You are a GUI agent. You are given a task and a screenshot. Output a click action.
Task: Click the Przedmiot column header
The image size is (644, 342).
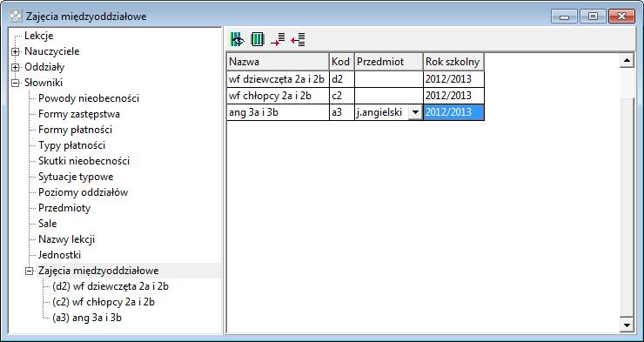coord(388,62)
